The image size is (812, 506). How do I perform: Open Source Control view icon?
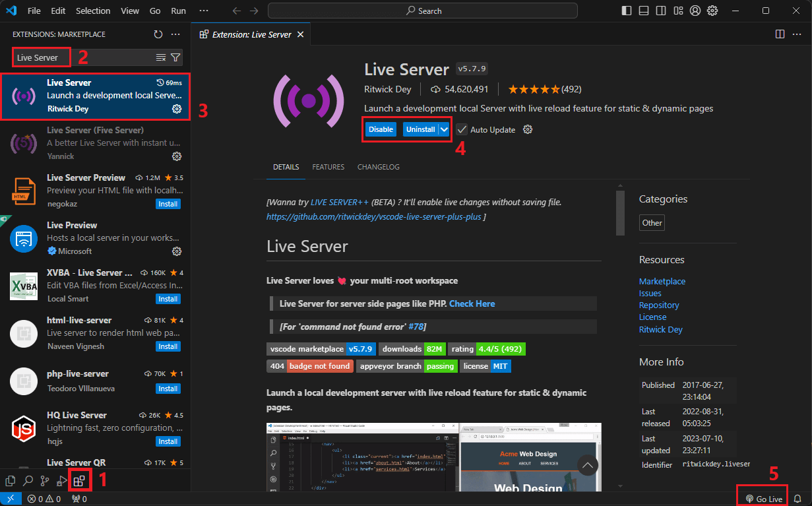pos(45,481)
